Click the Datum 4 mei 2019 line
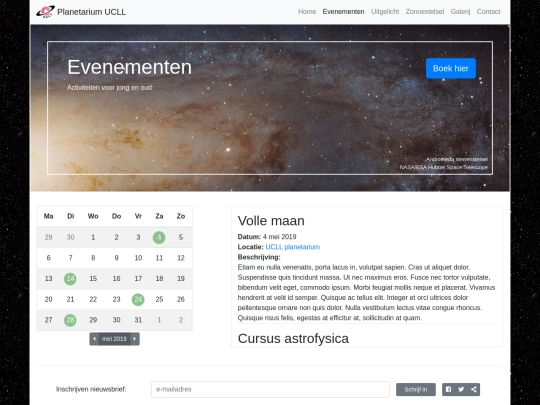 (267, 237)
